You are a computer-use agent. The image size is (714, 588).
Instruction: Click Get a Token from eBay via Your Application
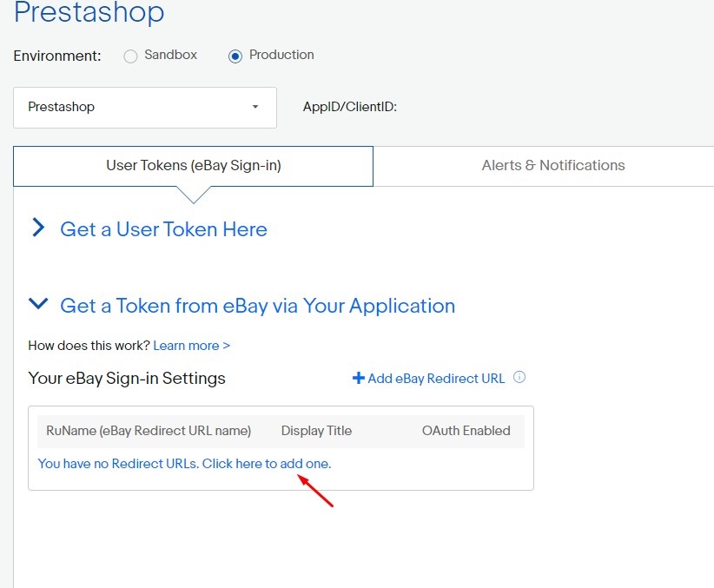click(257, 306)
